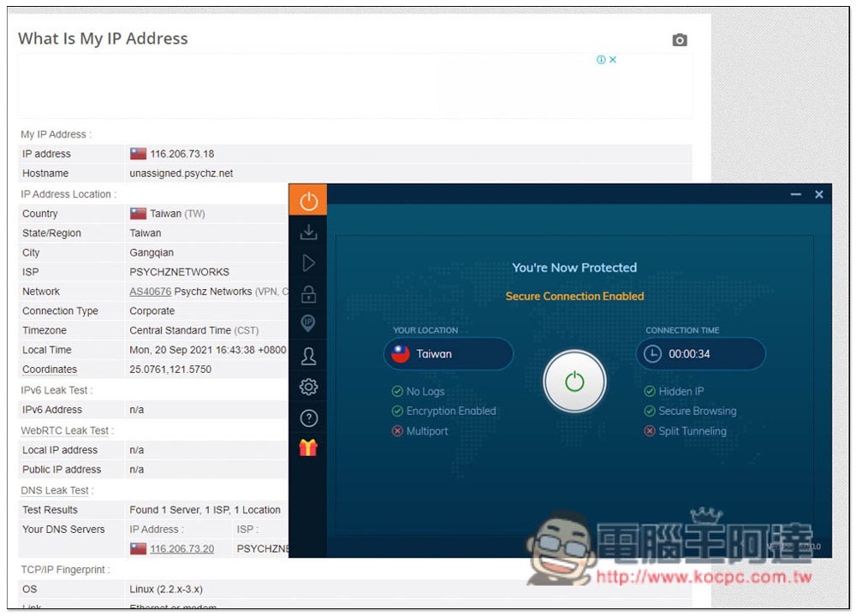Minimize the VPN window
856x616 pixels.
795,194
